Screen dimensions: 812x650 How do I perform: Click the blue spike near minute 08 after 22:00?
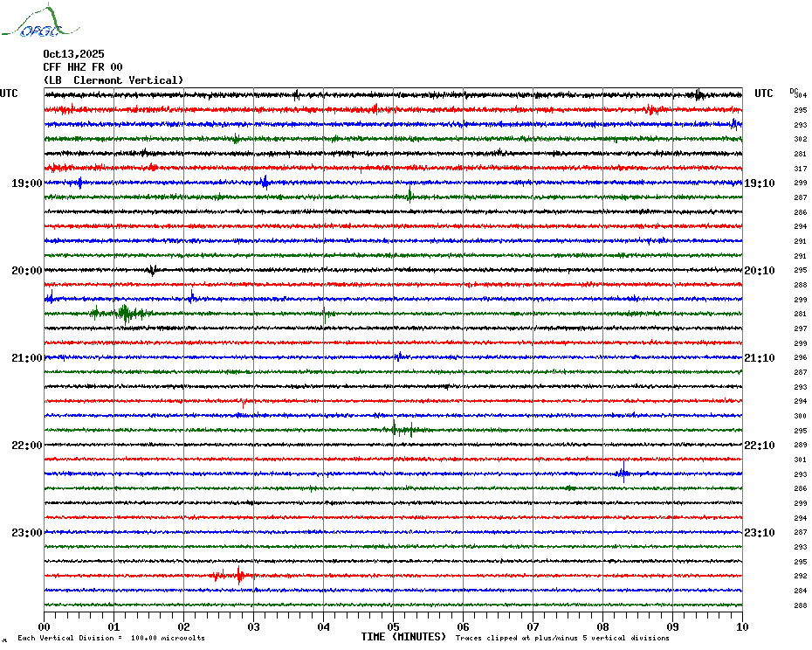(x=623, y=473)
